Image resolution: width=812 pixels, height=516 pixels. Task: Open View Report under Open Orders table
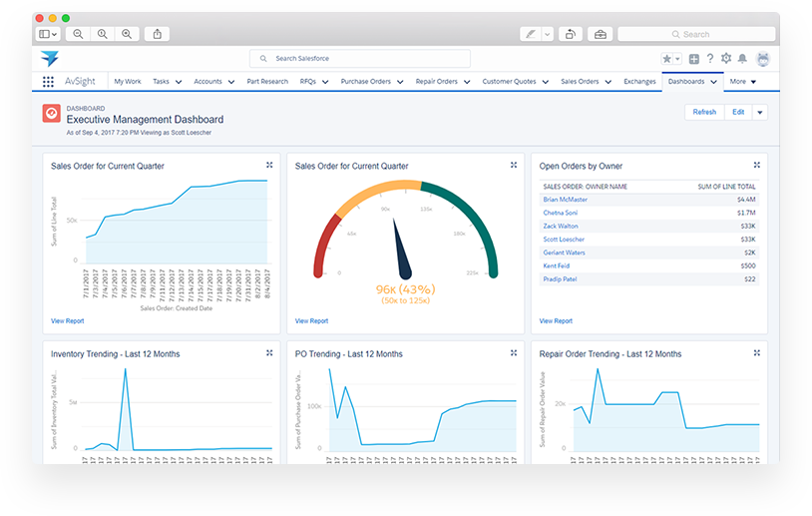[x=556, y=321]
